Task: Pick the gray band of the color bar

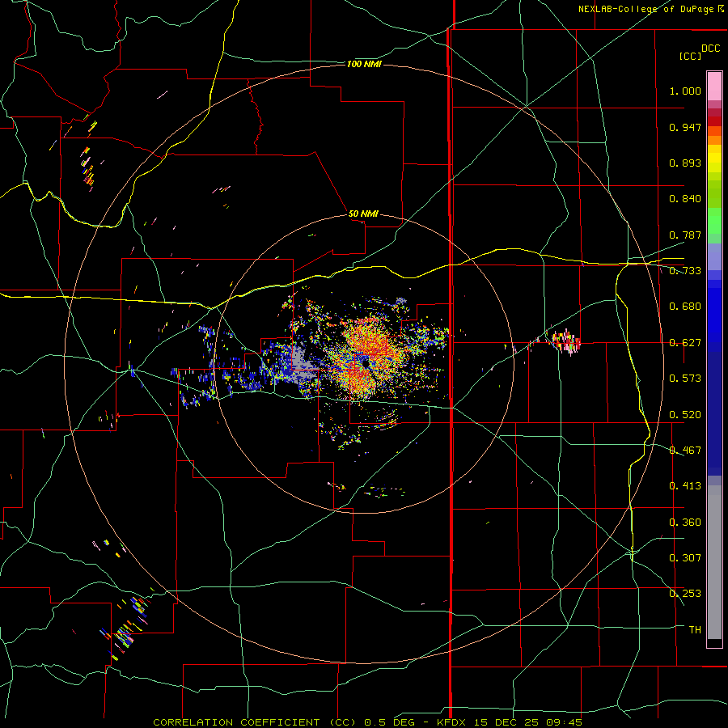Action: (714, 562)
